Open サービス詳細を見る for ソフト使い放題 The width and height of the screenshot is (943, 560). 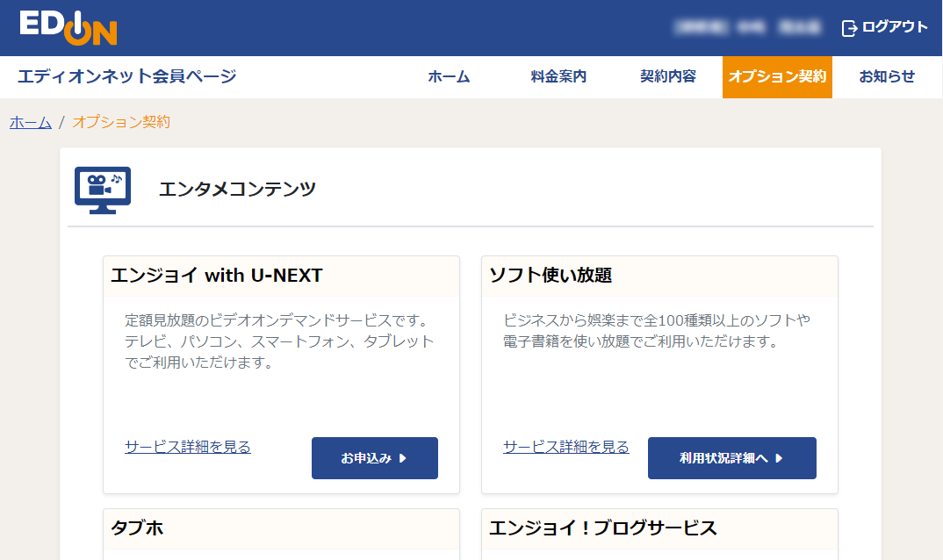click(564, 447)
